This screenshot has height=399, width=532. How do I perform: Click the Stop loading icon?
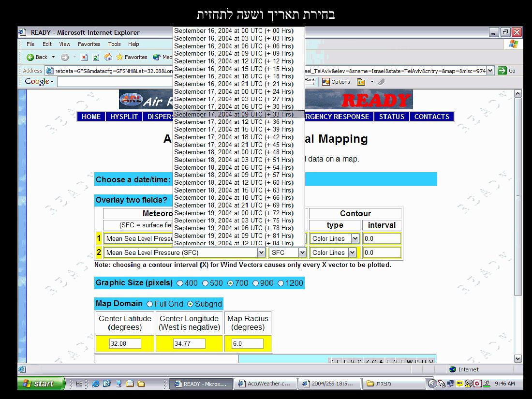[x=84, y=58]
